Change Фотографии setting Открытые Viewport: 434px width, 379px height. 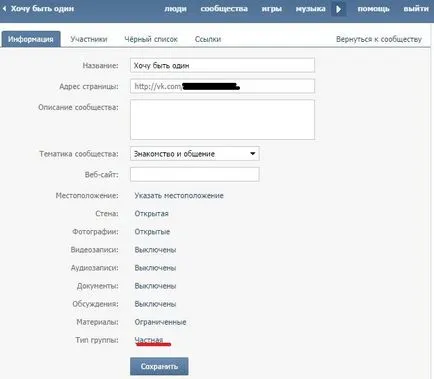pos(152,232)
